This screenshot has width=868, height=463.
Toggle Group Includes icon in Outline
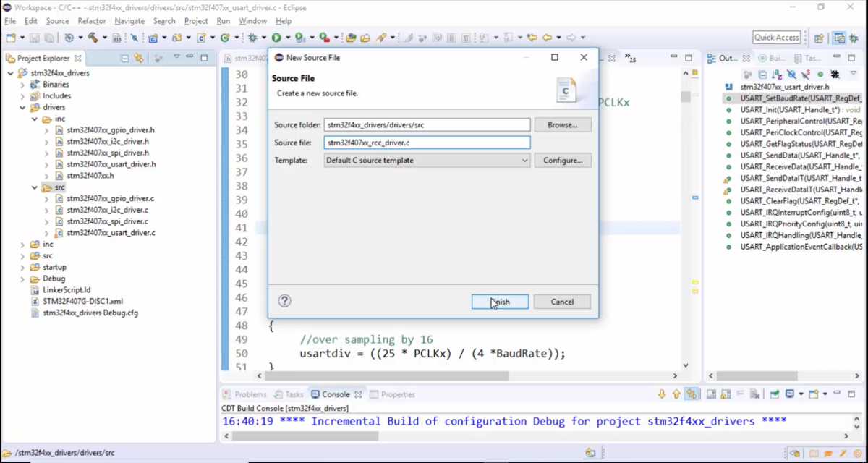[x=835, y=74]
